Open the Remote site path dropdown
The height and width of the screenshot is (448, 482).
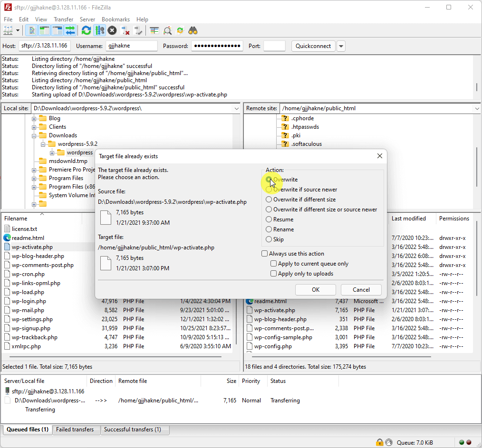click(477, 108)
